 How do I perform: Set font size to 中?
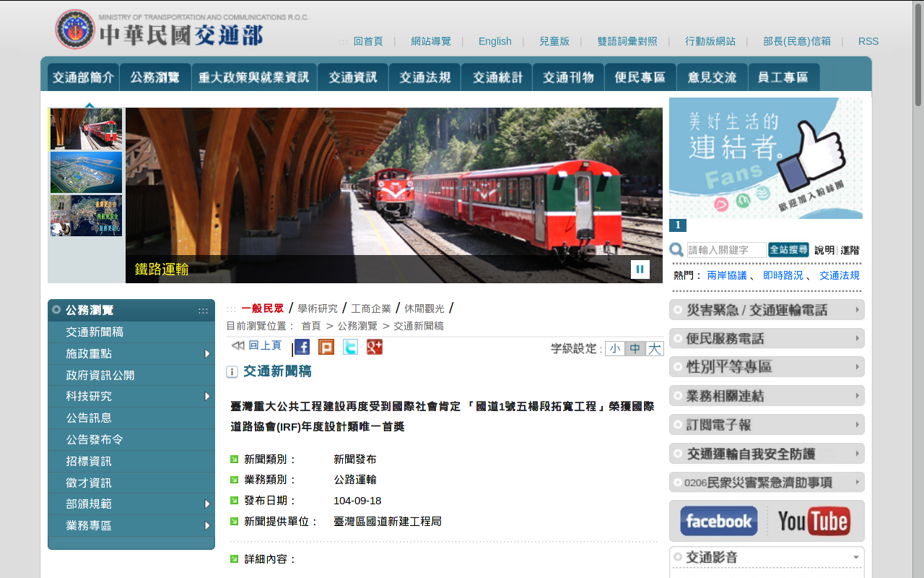point(635,348)
